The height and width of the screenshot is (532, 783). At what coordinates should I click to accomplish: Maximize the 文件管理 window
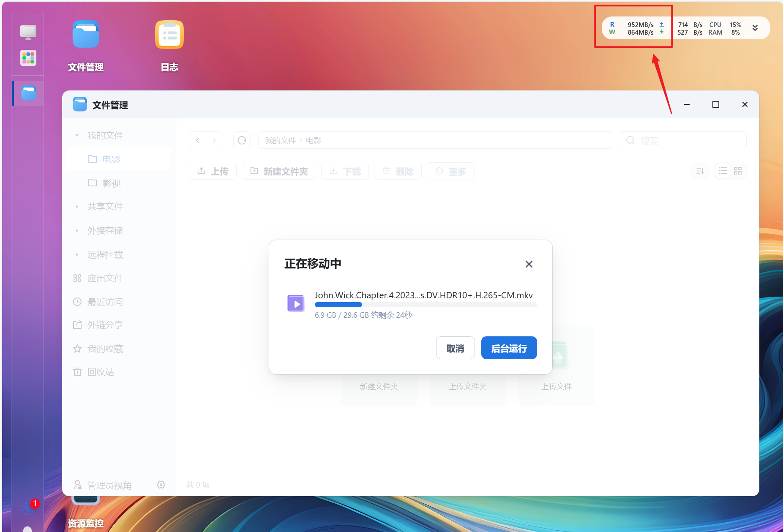(716, 104)
